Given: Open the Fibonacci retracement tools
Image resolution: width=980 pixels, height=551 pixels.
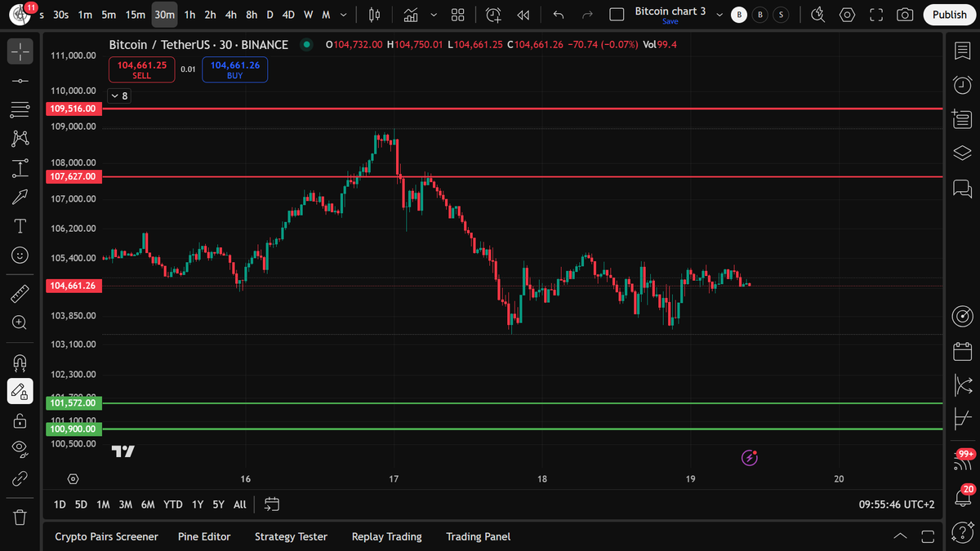Looking at the screenshot, I should click(20, 110).
